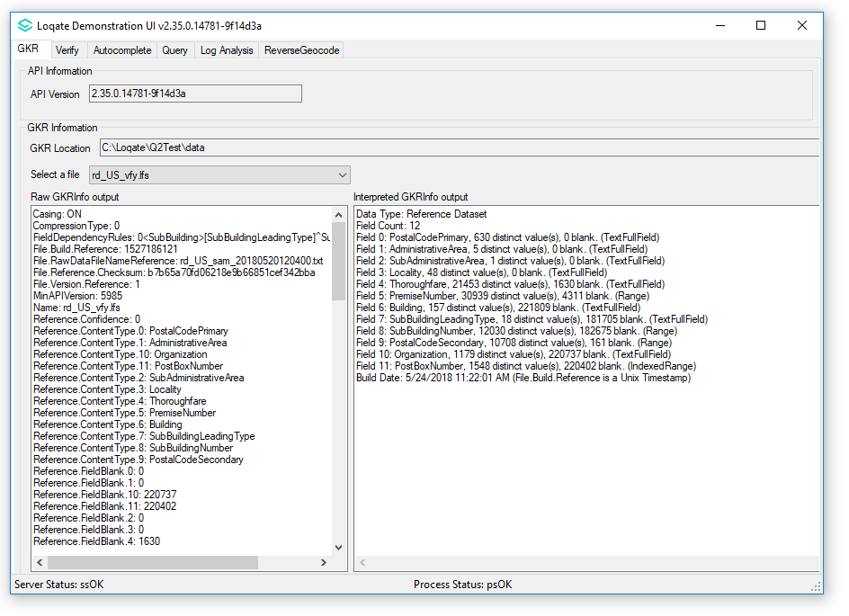
Task: Click the 'Field 3: Locality' line
Action: click(481, 272)
